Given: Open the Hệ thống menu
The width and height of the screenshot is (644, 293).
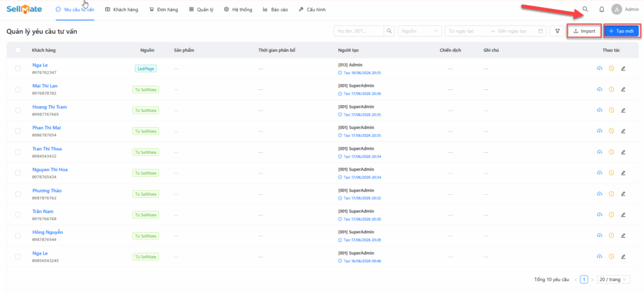Looking at the screenshot, I should (x=238, y=9).
